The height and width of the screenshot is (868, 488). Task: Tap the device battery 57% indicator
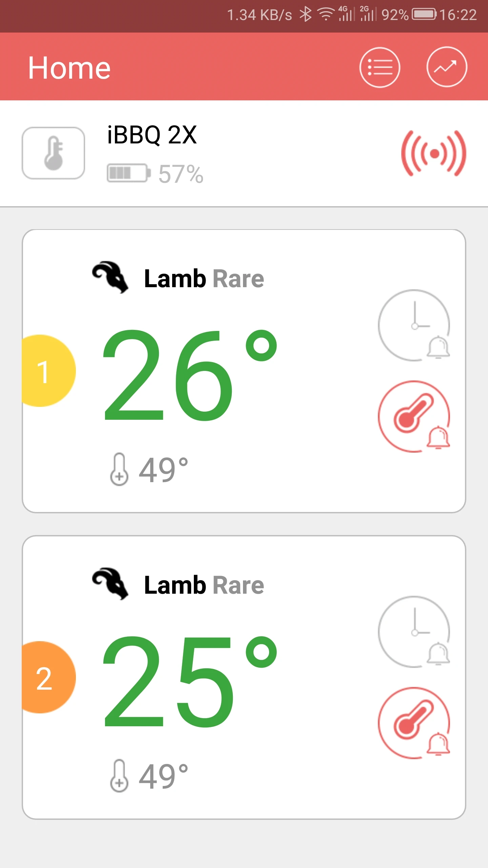pyautogui.click(x=155, y=173)
